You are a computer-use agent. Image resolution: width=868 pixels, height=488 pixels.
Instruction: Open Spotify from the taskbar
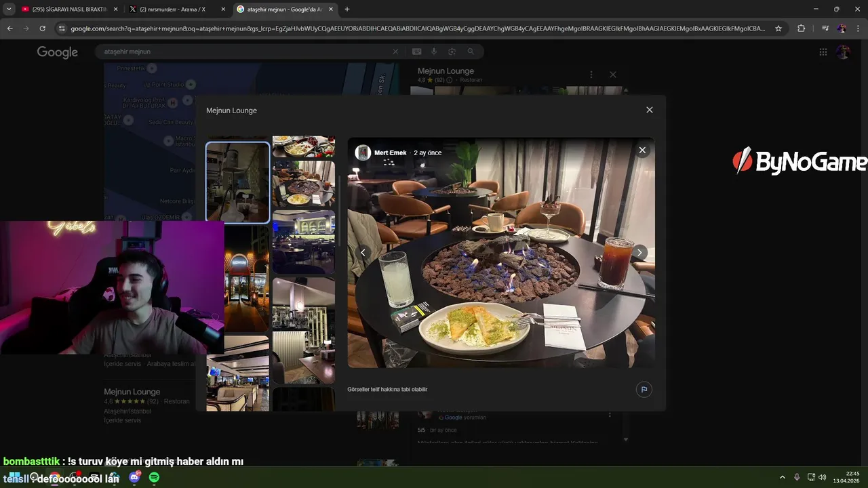coord(154,477)
